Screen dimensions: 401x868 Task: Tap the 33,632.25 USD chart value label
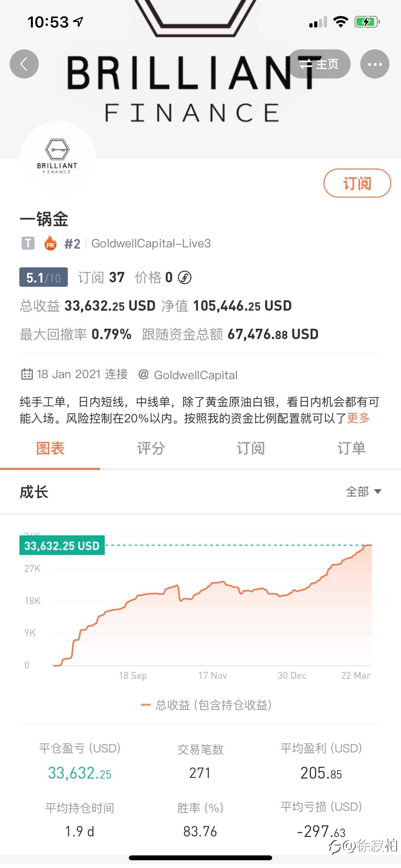(x=62, y=545)
